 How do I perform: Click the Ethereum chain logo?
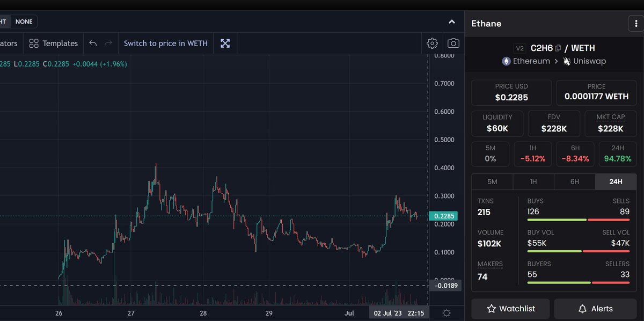(x=506, y=61)
